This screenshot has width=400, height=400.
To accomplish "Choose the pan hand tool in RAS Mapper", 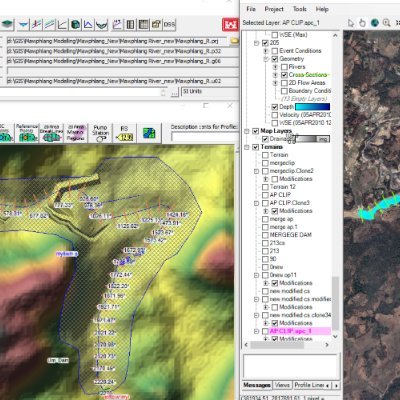I will click(x=363, y=23).
